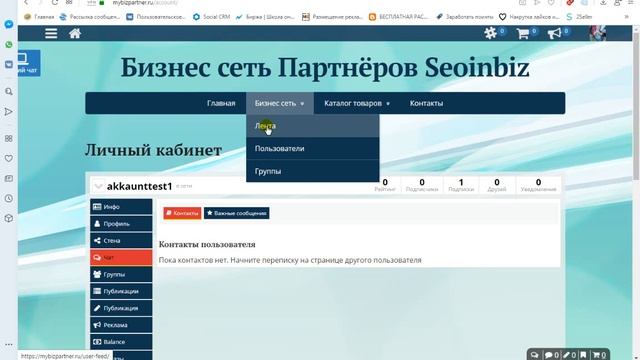Open the send arrow icon in the browser sidebar
This screenshot has height=360, width=640.
[9, 111]
